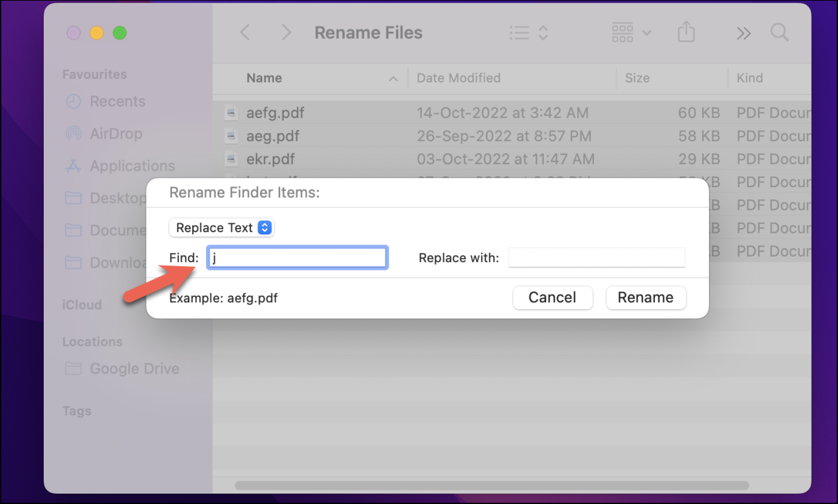Click the Share toolbar icon
838x504 pixels.
(685, 33)
